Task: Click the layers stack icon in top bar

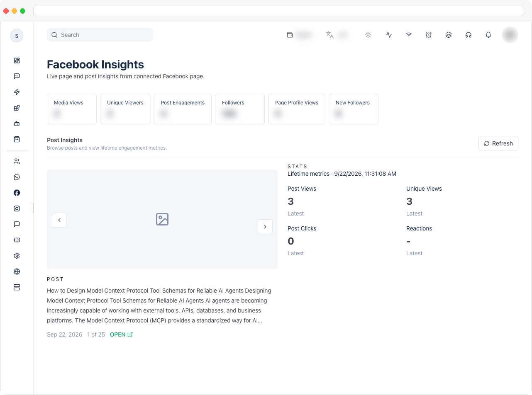Action: pos(449,35)
